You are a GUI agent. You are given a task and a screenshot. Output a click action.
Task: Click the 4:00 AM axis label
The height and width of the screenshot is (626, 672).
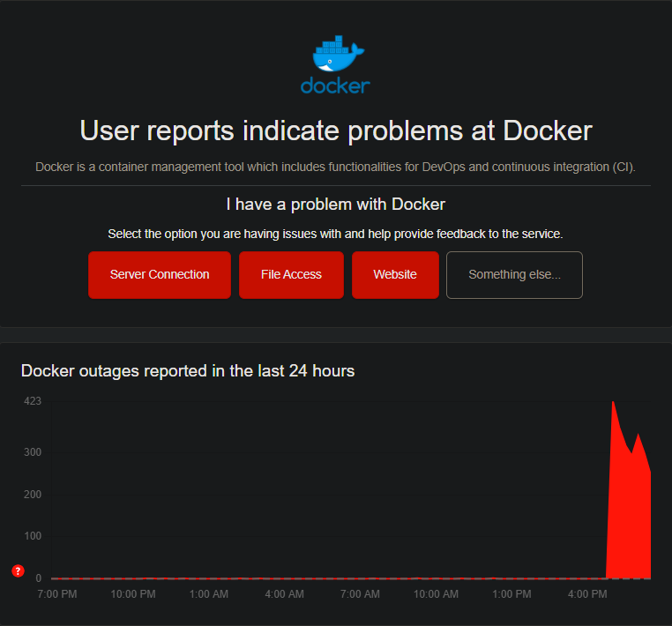pos(285,594)
